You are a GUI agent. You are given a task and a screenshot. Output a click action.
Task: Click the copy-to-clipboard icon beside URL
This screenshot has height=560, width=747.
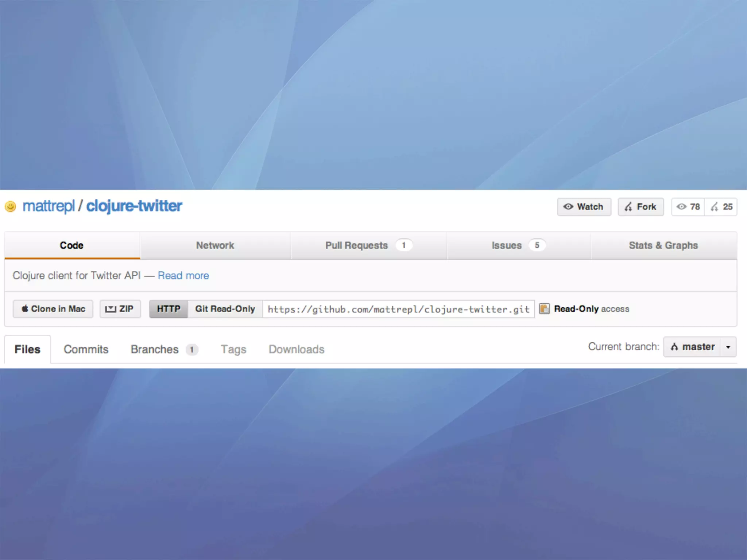[544, 309]
